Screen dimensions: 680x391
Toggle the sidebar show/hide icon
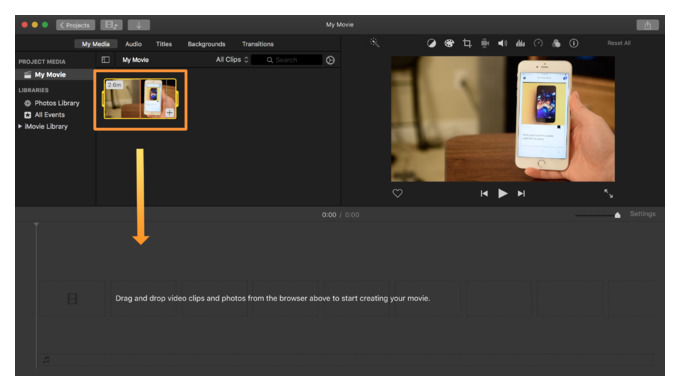(x=105, y=60)
